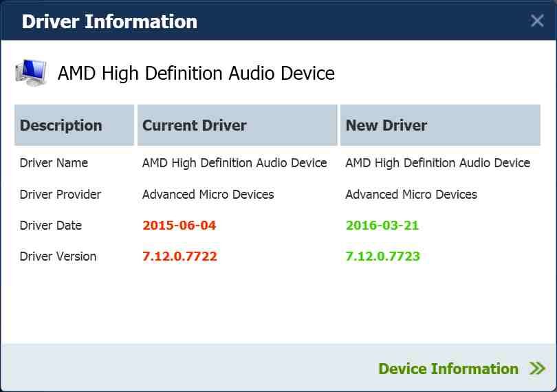Click the Driver Date row label
The height and width of the screenshot is (392, 557).
click(51, 226)
